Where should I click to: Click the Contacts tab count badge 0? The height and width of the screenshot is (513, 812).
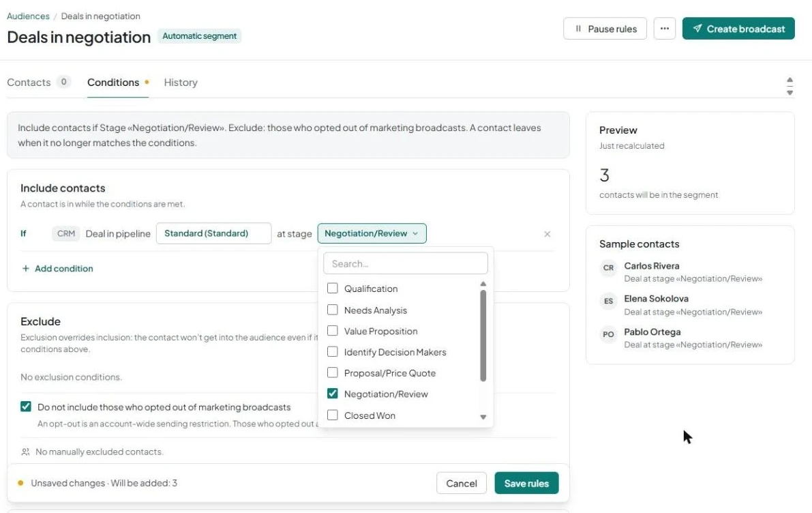click(x=63, y=82)
